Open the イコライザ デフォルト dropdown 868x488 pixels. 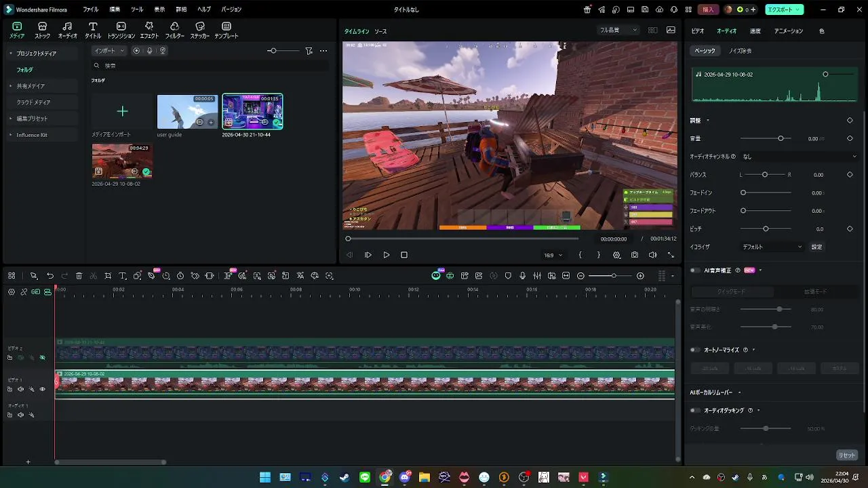click(772, 247)
